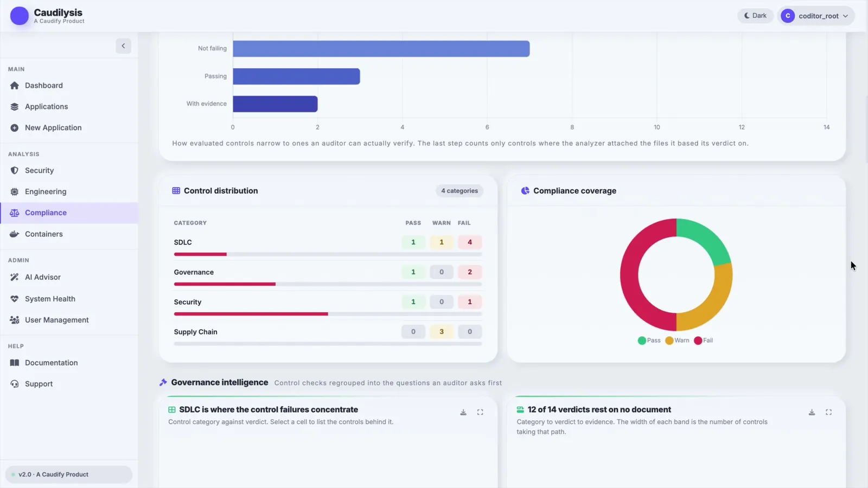
Task: Click the AI Advisor wand icon
Action: click(15, 277)
